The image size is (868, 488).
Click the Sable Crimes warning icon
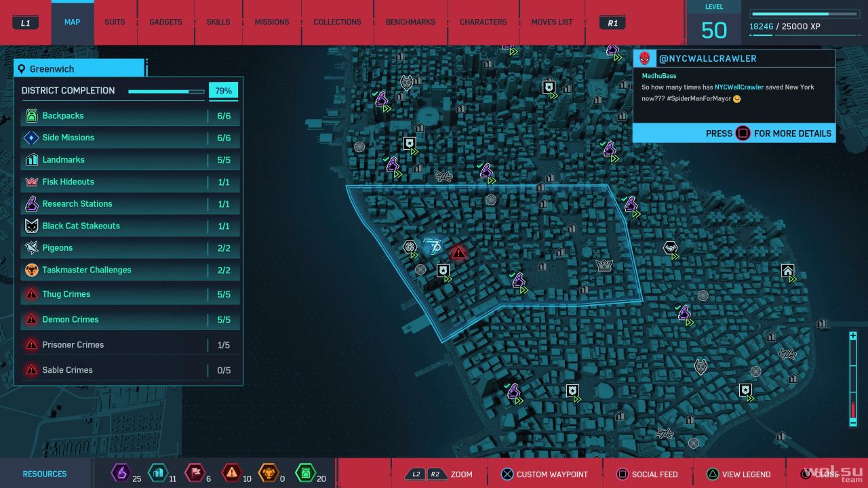(x=31, y=370)
